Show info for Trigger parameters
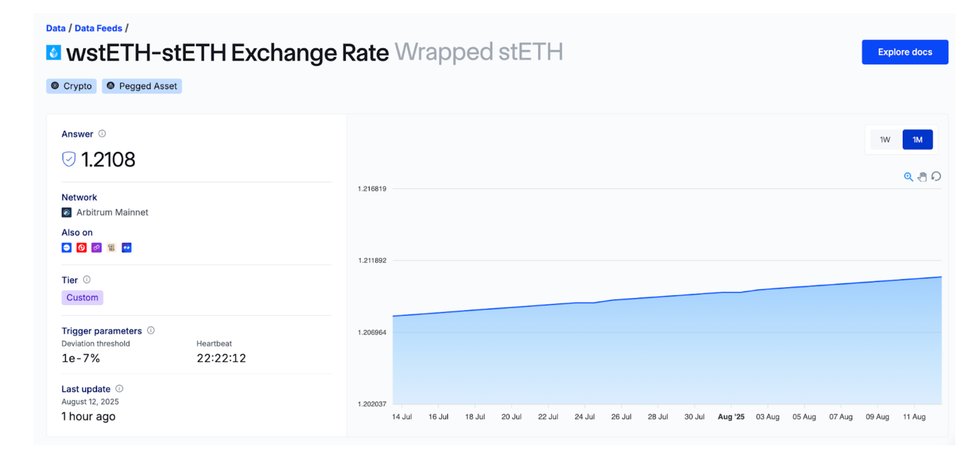This screenshot has height=469, width=980. tap(151, 331)
